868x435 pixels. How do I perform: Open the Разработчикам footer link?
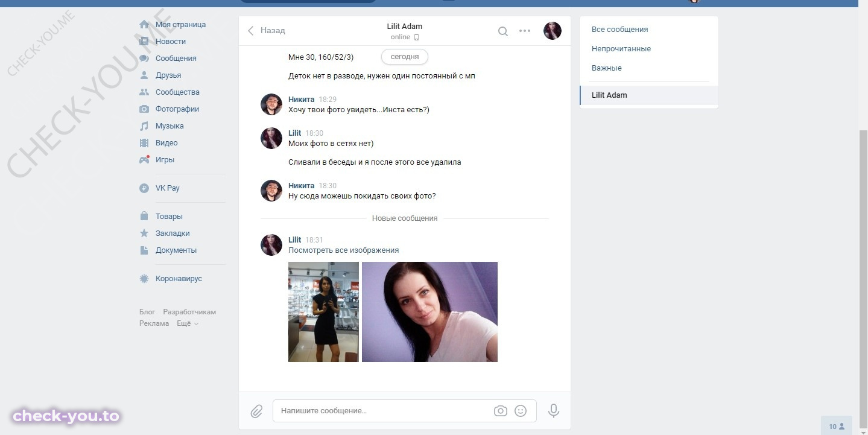click(x=189, y=312)
